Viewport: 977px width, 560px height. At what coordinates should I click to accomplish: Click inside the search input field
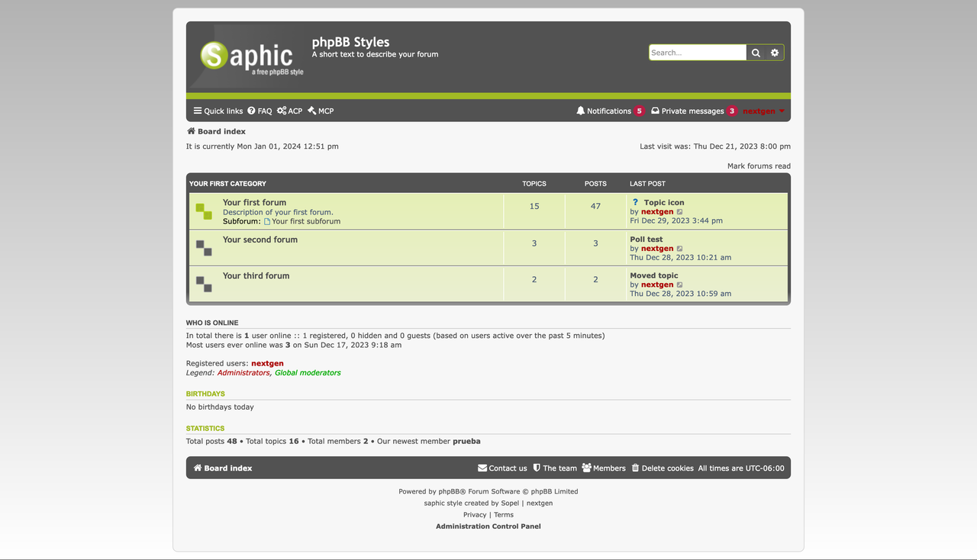pos(696,52)
